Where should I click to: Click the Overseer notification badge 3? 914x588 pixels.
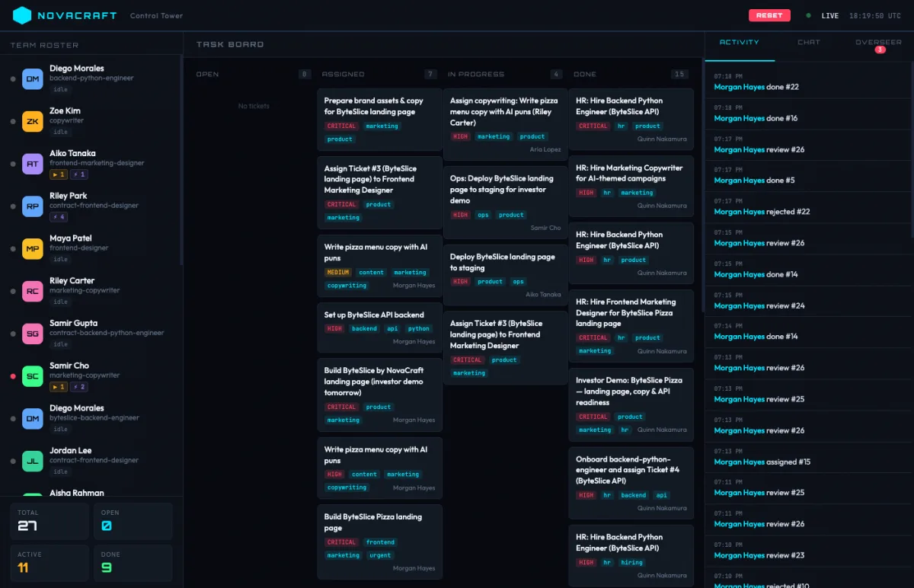pos(880,50)
